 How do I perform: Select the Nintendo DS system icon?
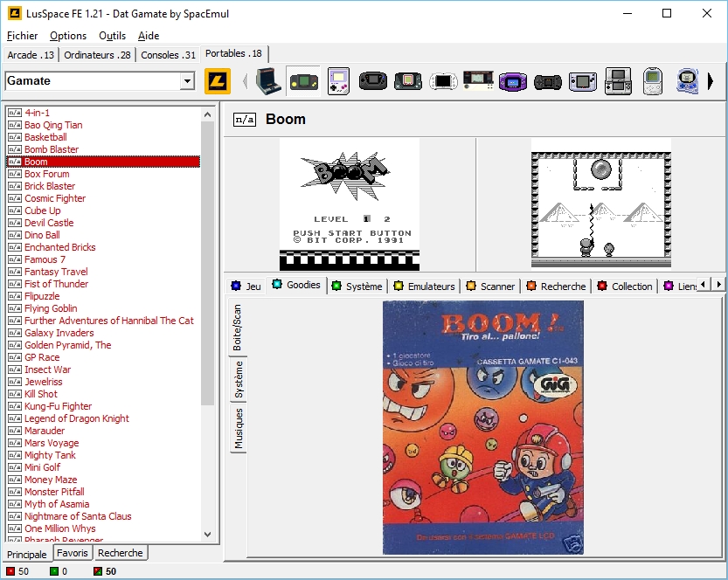coord(618,81)
